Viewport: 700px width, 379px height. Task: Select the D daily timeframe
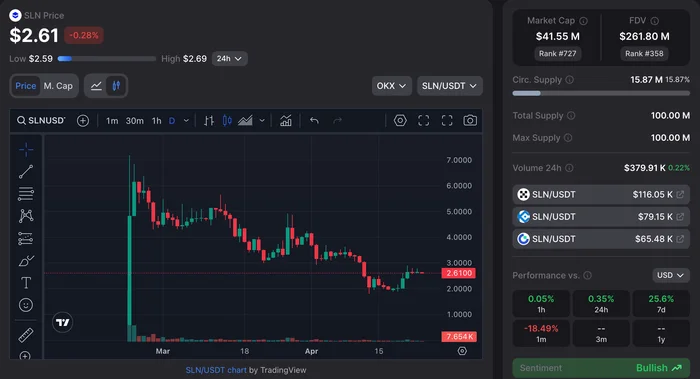click(172, 121)
